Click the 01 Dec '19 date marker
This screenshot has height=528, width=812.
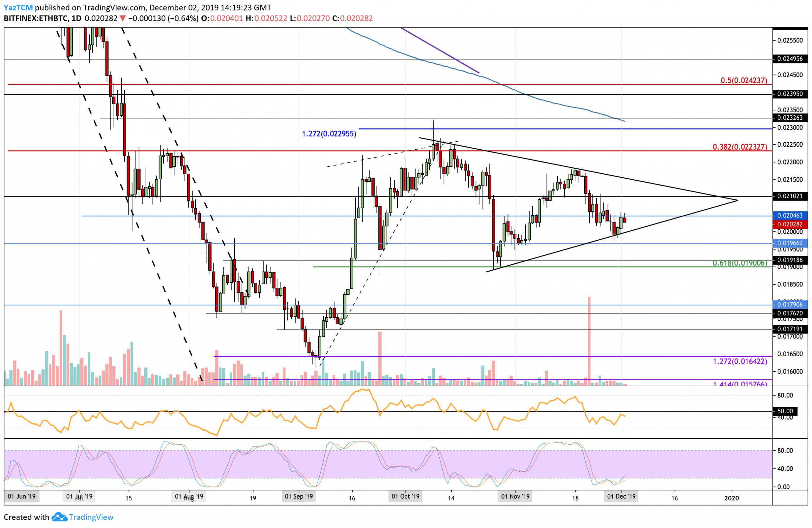tap(621, 496)
